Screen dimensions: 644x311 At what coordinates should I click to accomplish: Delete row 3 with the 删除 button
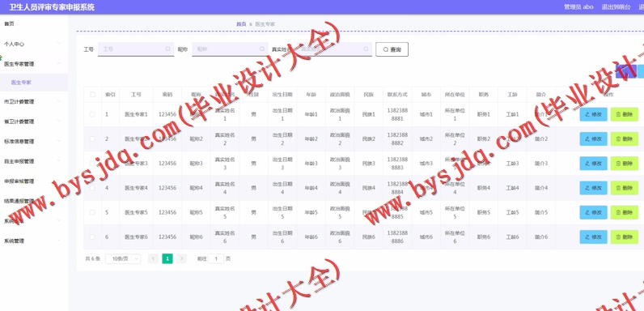click(625, 164)
